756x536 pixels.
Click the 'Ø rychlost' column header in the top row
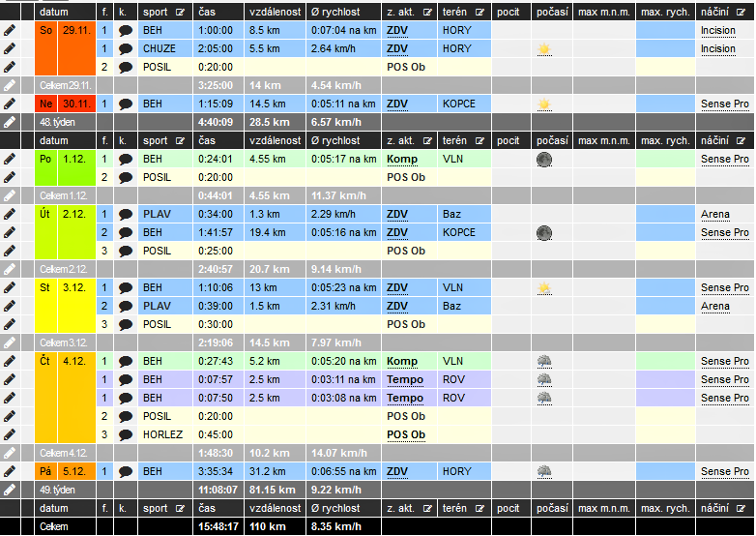click(335, 13)
